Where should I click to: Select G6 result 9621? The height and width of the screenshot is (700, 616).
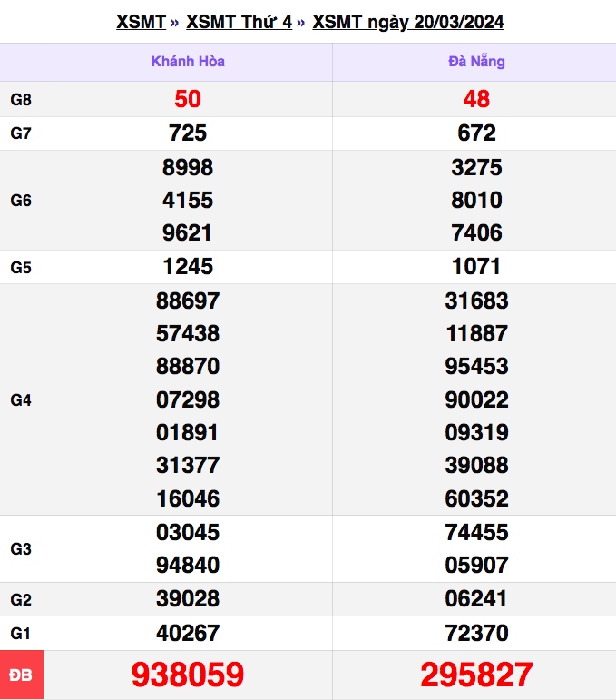coord(188,232)
